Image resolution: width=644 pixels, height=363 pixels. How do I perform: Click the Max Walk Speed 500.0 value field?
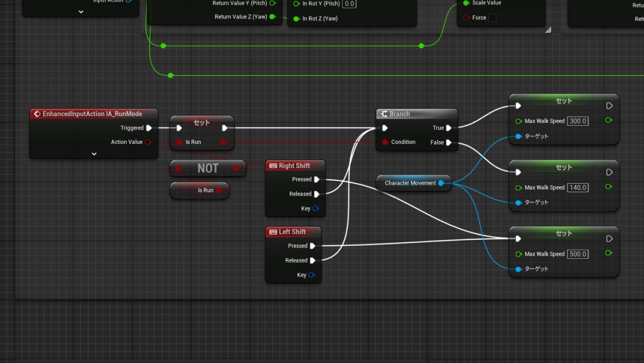click(x=577, y=254)
